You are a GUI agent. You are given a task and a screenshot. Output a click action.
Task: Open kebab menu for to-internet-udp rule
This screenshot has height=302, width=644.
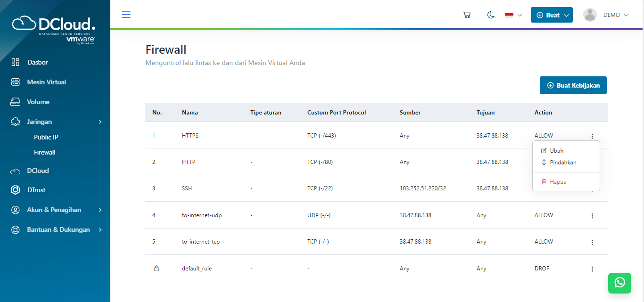coord(592,216)
